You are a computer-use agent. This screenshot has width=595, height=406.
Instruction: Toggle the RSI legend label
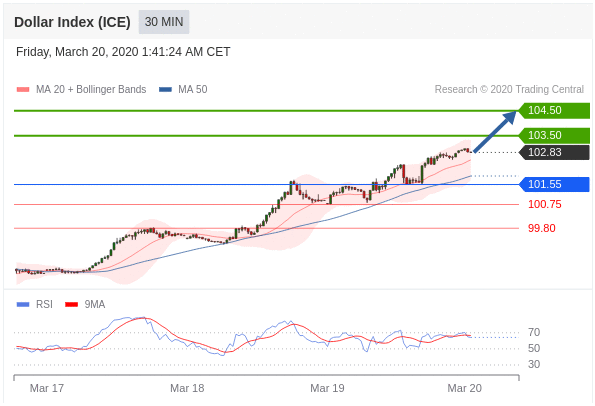pos(44,304)
